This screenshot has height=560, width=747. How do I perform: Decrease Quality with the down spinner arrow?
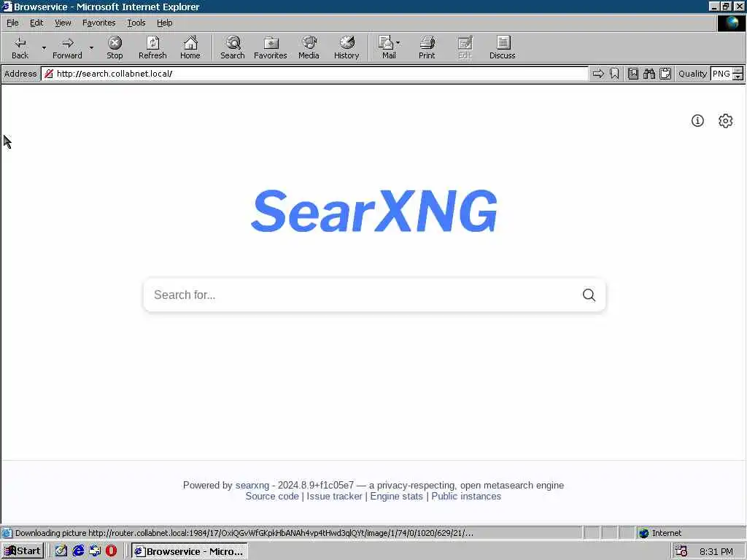pos(738,77)
